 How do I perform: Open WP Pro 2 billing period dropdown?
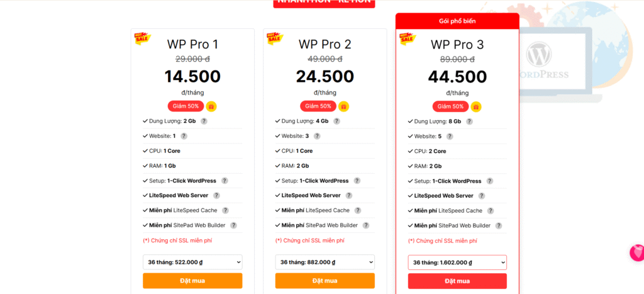(325, 263)
